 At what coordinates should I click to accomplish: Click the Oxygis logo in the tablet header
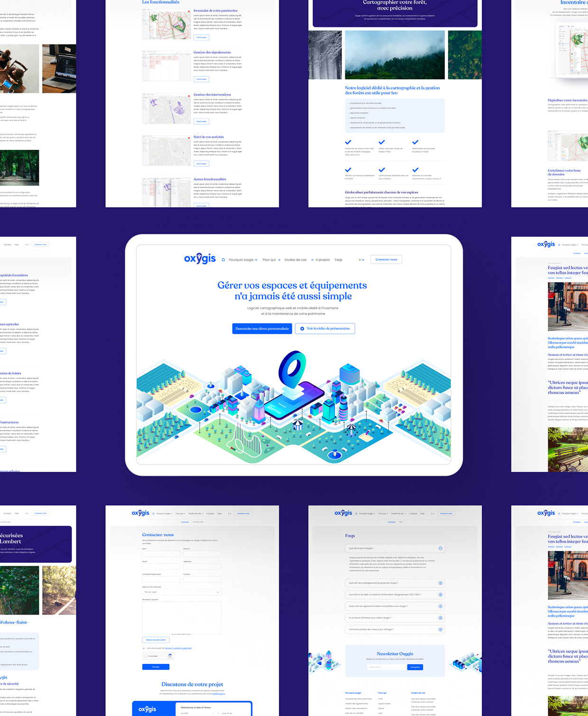(199, 258)
